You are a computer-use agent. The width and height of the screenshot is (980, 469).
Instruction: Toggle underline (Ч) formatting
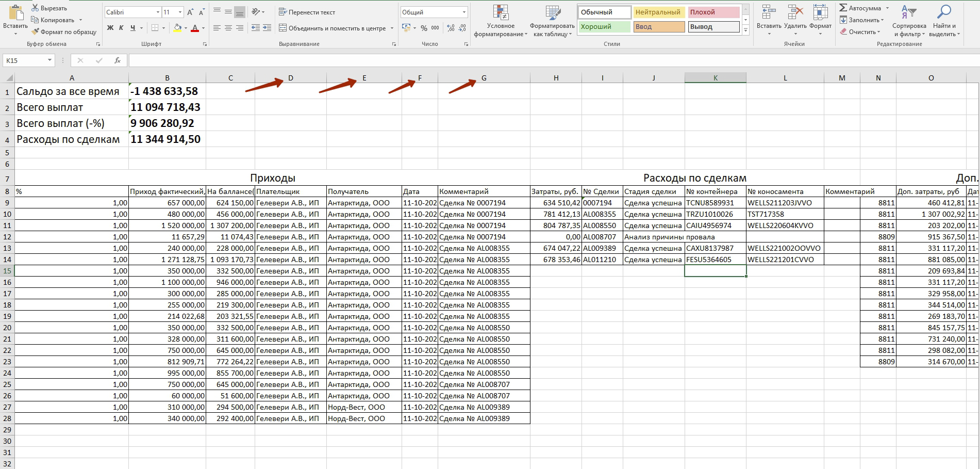click(x=133, y=28)
